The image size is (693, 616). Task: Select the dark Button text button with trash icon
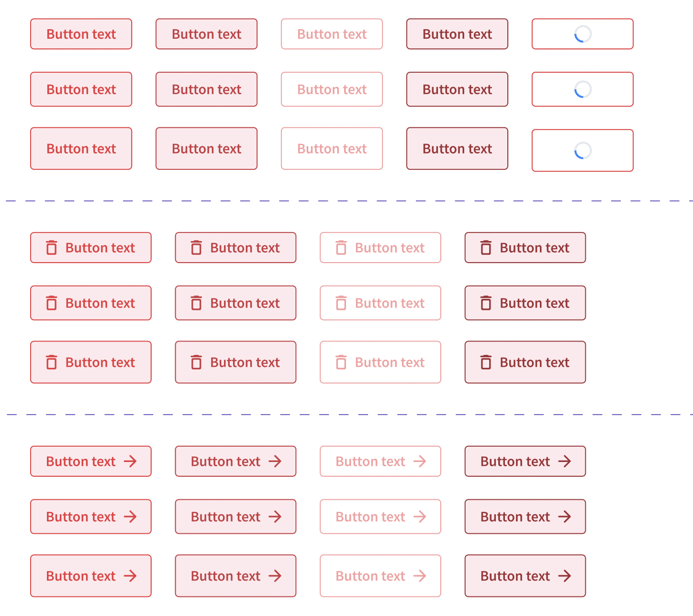coord(525,247)
